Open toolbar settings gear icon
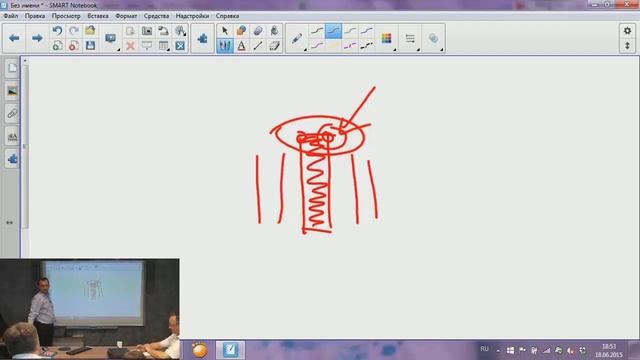Image resolution: width=640 pixels, height=360 pixels. point(627,31)
